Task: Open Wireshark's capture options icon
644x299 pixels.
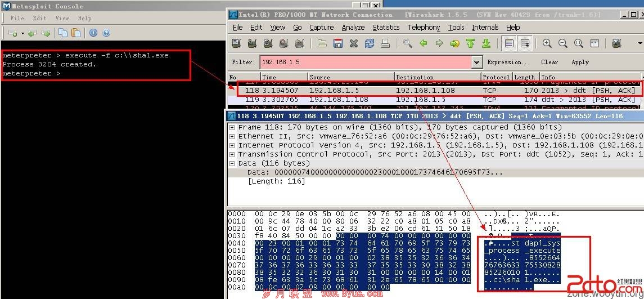Action: click(x=252, y=43)
